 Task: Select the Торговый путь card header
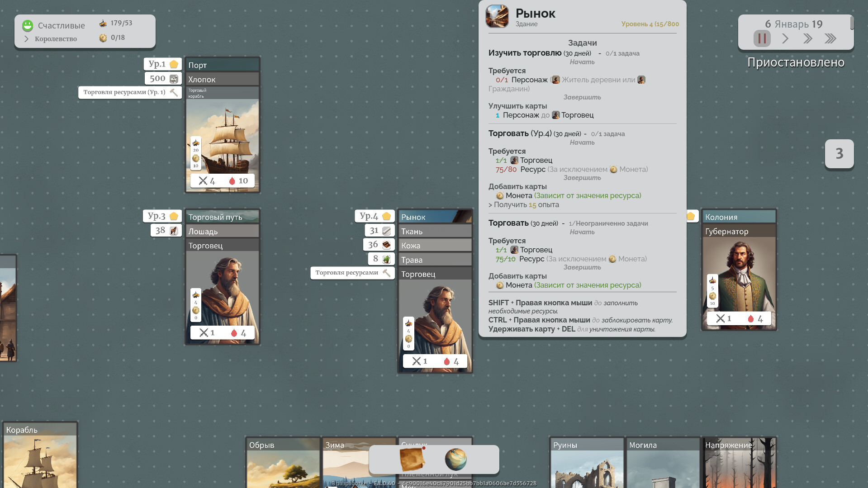pyautogui.click(x=222, y=217)
